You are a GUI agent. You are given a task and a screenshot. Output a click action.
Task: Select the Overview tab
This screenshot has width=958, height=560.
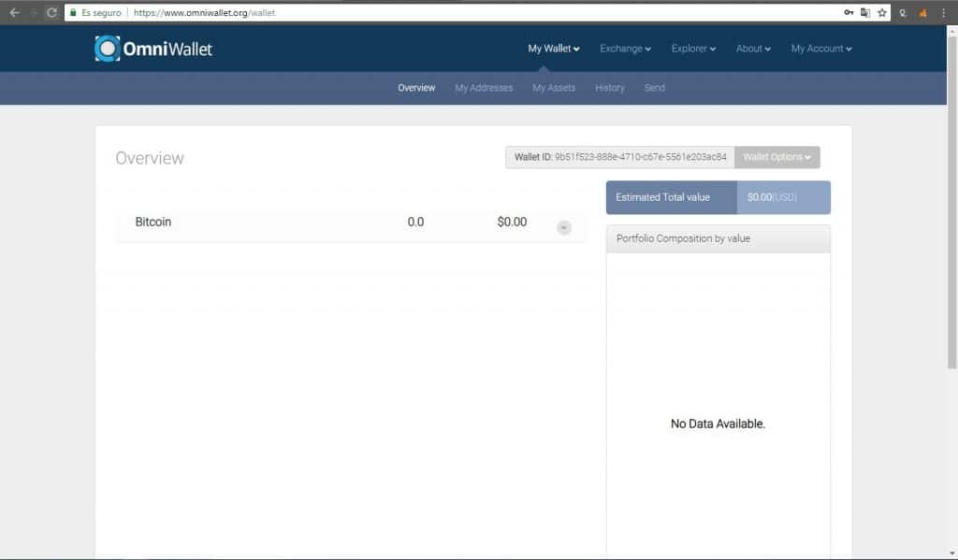(x=416, y=88)
